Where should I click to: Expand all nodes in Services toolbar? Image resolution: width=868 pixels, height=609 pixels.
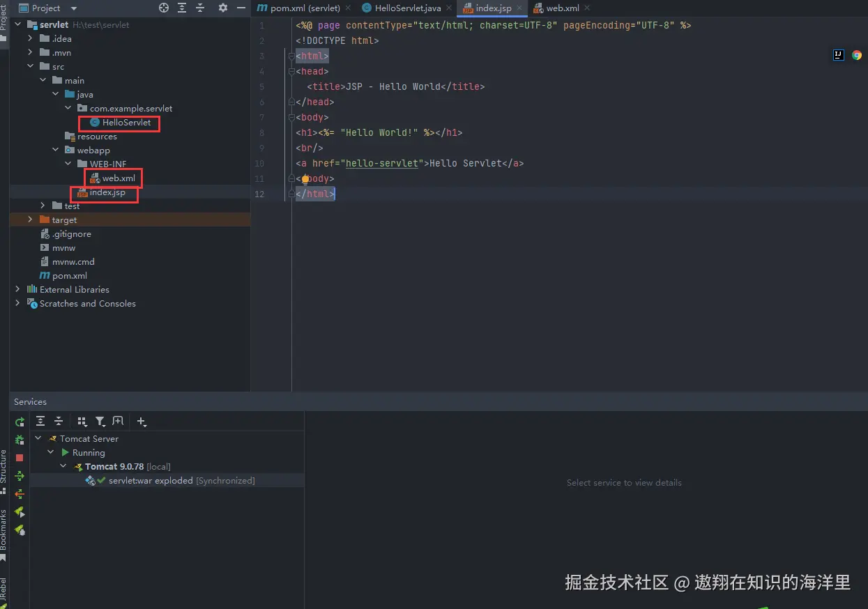tap(40, 421)
